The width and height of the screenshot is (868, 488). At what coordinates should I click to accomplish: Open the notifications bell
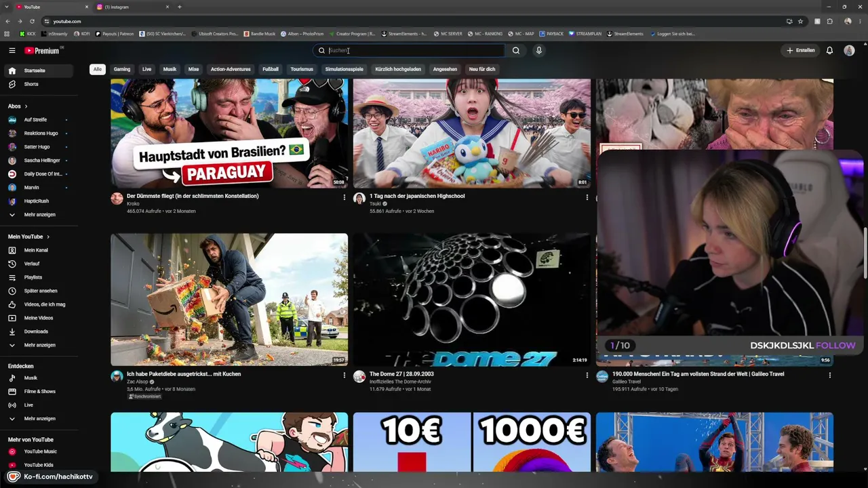coord(829,50)
